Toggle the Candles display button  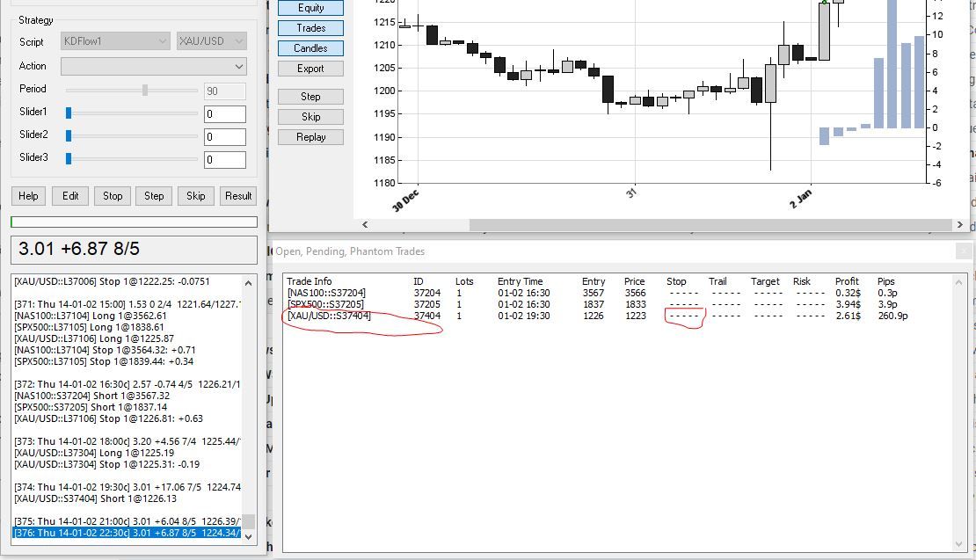310,48
